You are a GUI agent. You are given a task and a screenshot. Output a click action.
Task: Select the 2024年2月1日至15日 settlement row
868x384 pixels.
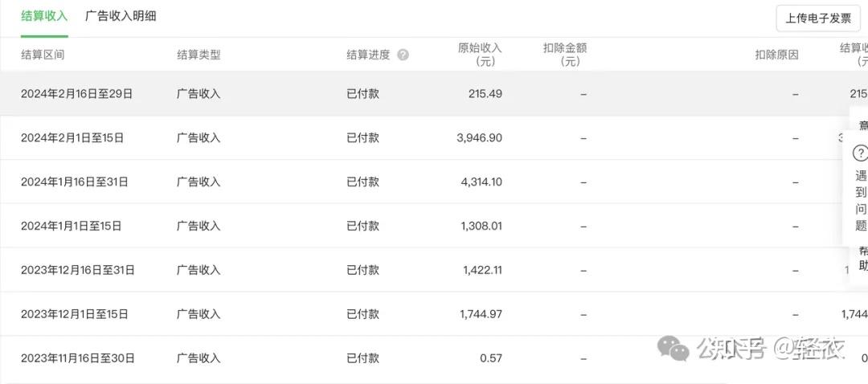coord(72,138)
